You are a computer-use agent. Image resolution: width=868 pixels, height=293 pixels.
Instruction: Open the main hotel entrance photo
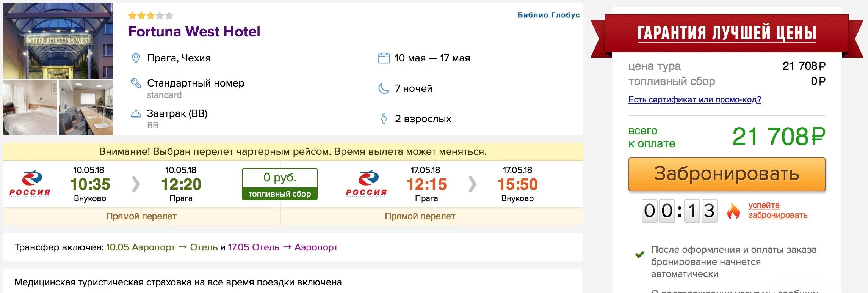click(58, 41)
